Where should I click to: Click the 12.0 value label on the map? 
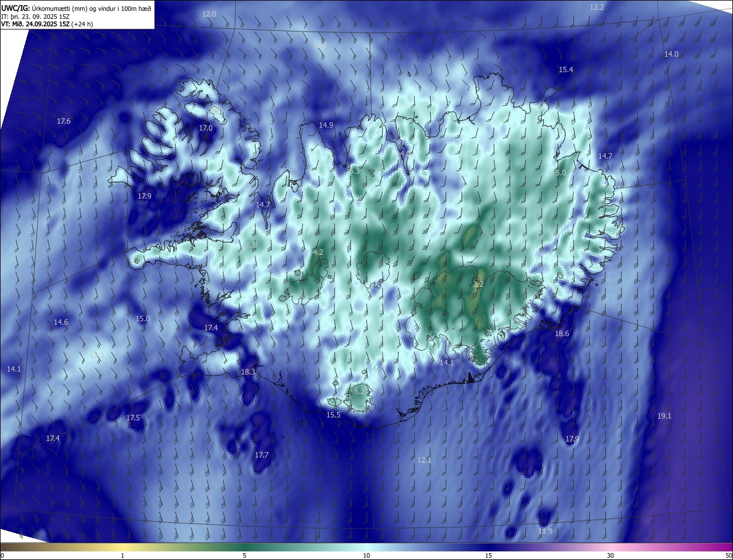click(x=210, y=14)
